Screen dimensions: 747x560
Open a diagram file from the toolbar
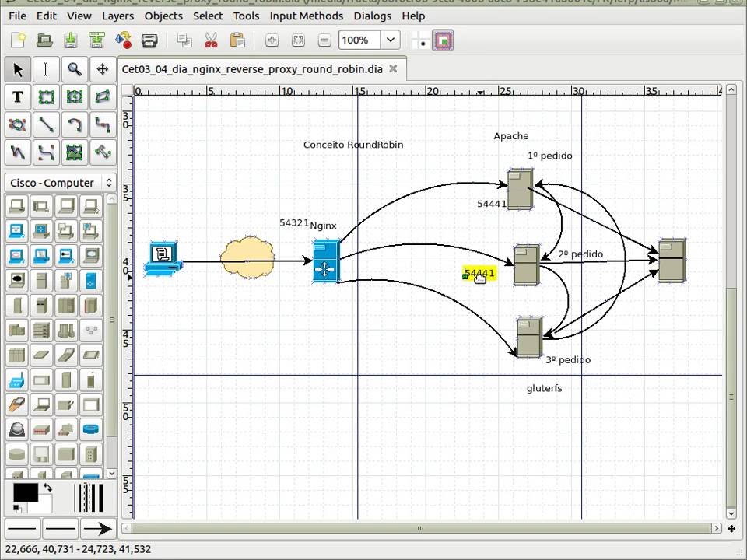tap(45, 40)
